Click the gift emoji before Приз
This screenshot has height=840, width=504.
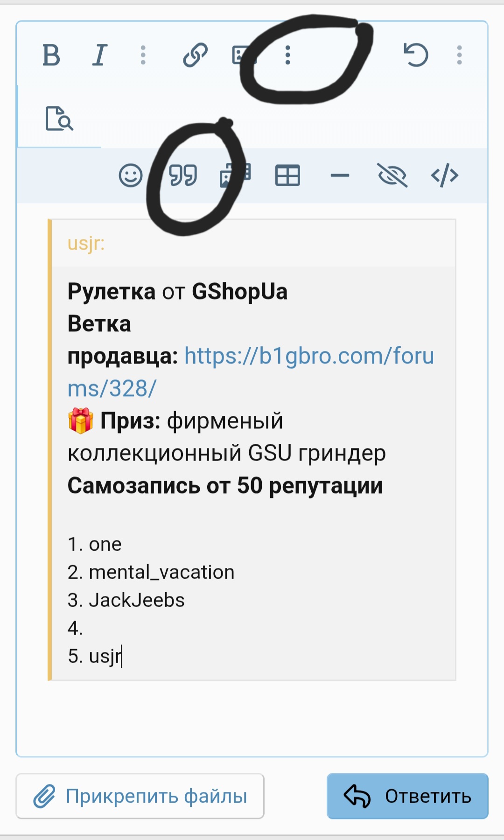click(81, 421)
